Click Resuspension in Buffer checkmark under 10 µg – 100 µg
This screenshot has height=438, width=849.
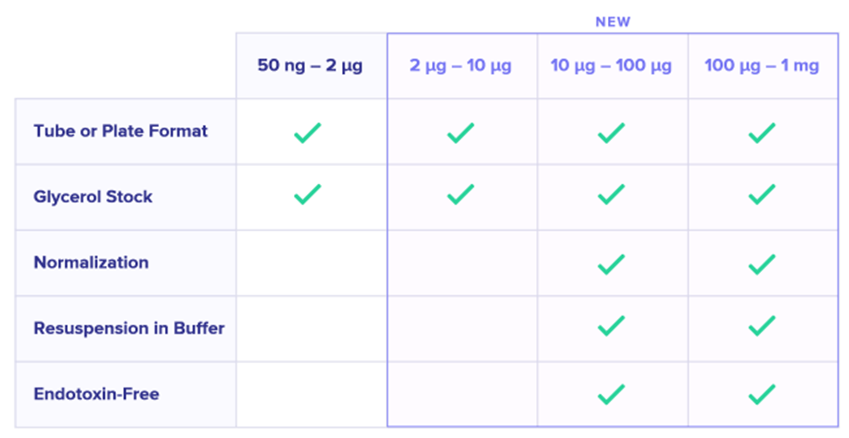(x=610, y=326)
